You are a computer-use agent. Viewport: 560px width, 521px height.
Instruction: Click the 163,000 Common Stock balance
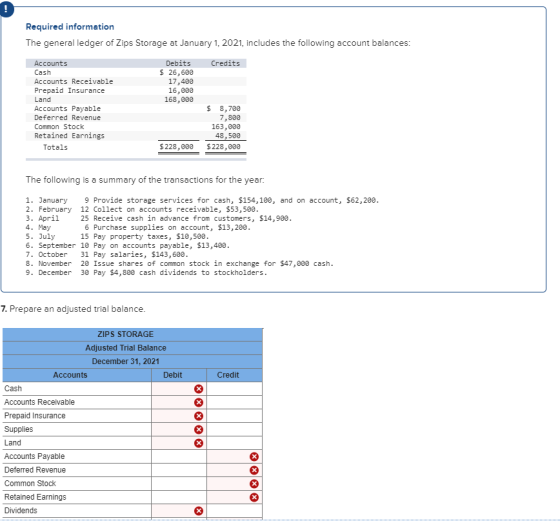pos(226,127)
